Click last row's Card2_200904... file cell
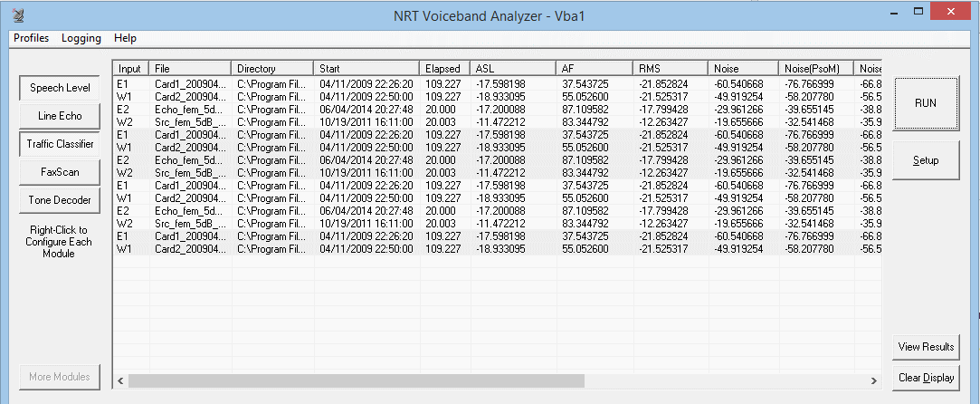 191,249
